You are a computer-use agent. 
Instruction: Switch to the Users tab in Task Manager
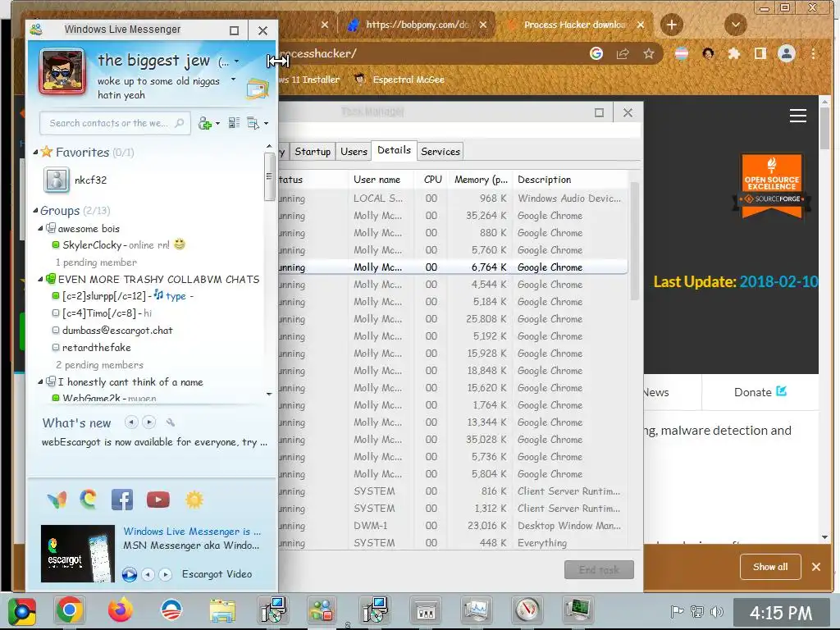[354, 152]
